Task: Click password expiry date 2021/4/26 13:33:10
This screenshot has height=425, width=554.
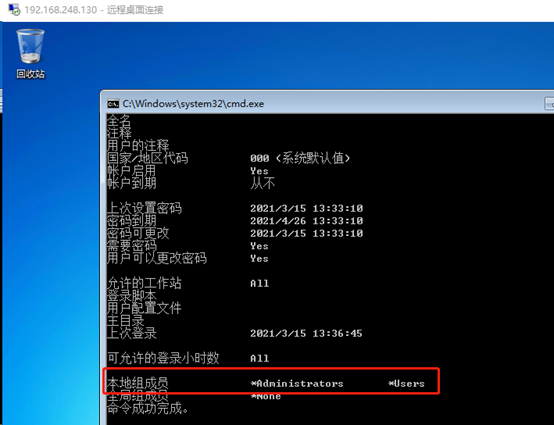Action: pyautogui.click(x=306, y=221)
